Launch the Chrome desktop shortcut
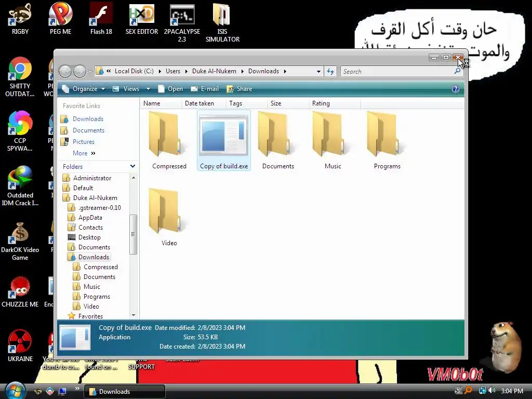532x399 pixels. pos(20,77)
